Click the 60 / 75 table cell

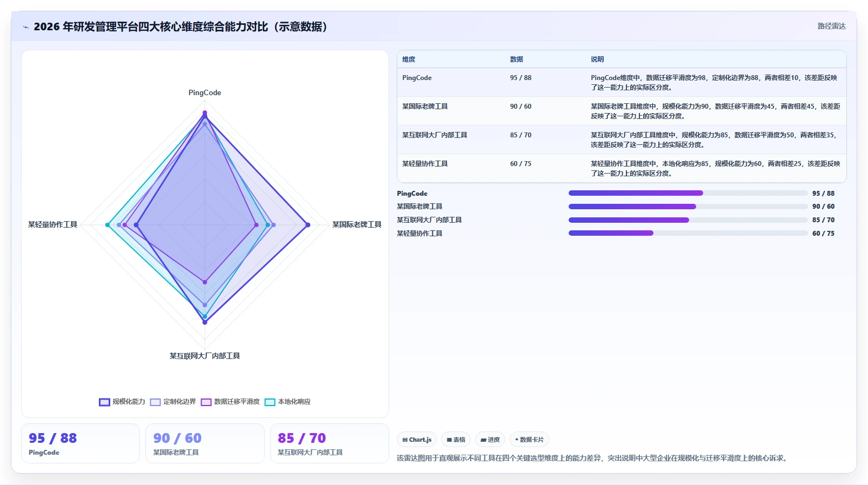(x=520, y=164)
